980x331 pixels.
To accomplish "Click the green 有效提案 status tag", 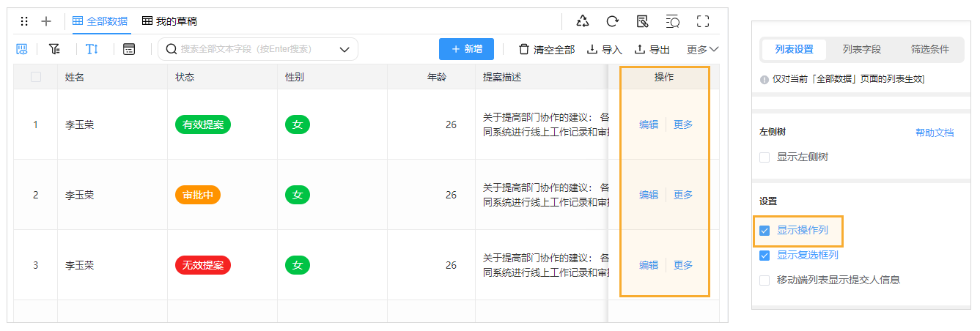I will tap(203, 124).
